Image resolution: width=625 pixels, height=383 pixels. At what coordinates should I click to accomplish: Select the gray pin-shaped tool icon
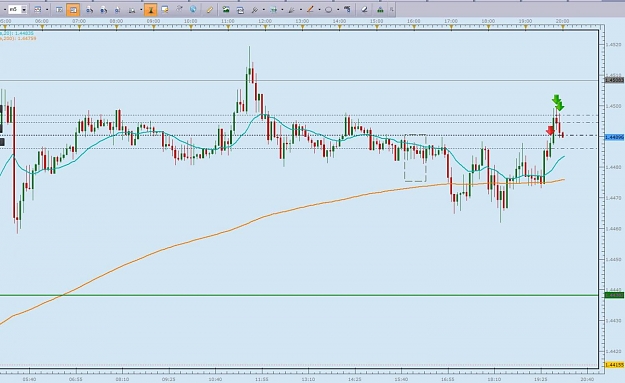tap(254, 10)
